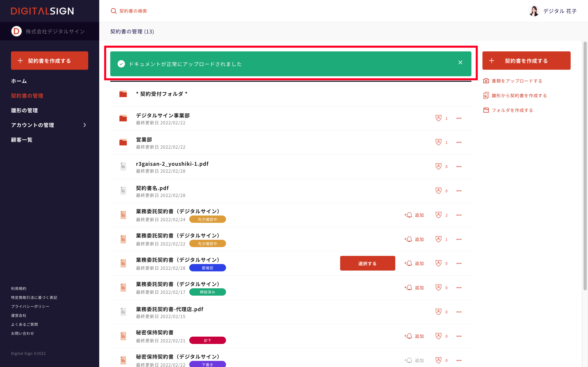Click the search magnifier icon
This screenshot has height=367, width=588.
pyautogui.click(x=114, y=11)
